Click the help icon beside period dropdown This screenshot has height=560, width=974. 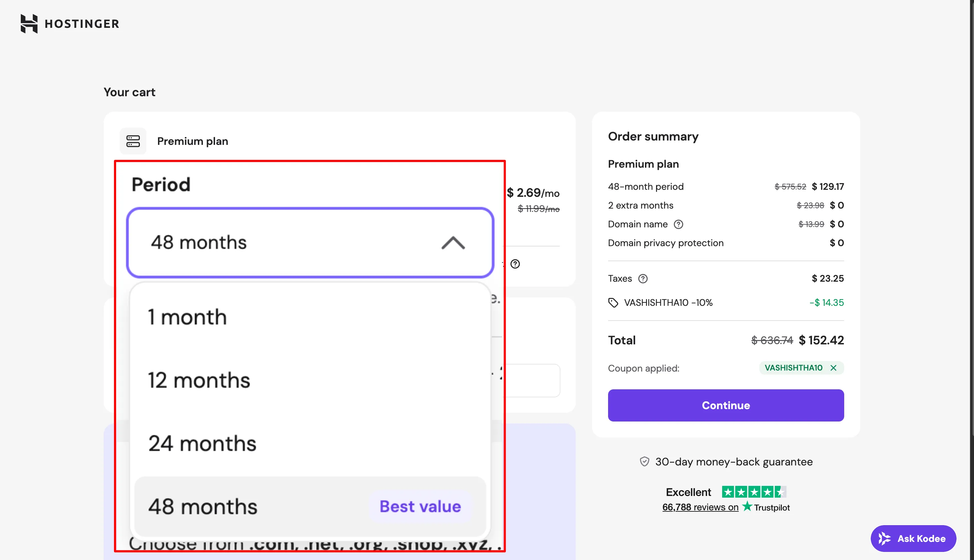[x=515, y=264]
